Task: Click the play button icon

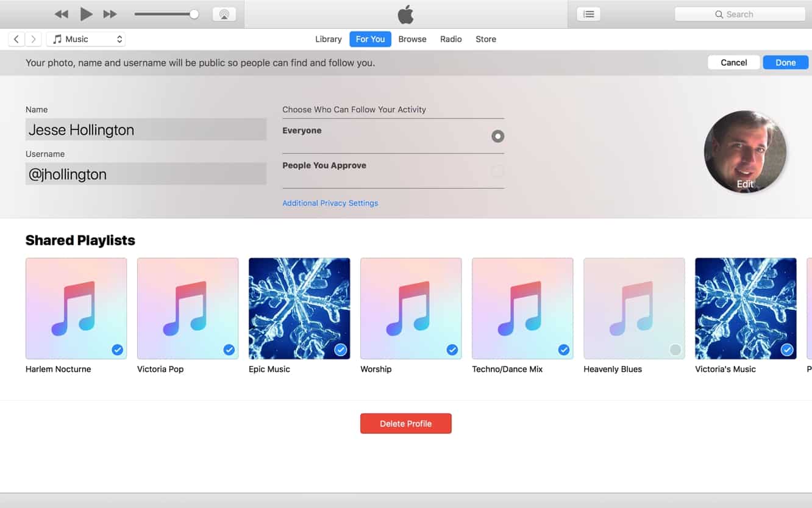Action: tap(86, 14)
